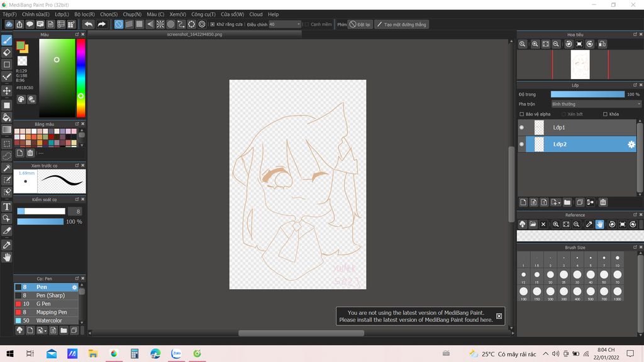Hide the Lớp2 layer
This screenshot has width=644, height=362.
point(521,144)
